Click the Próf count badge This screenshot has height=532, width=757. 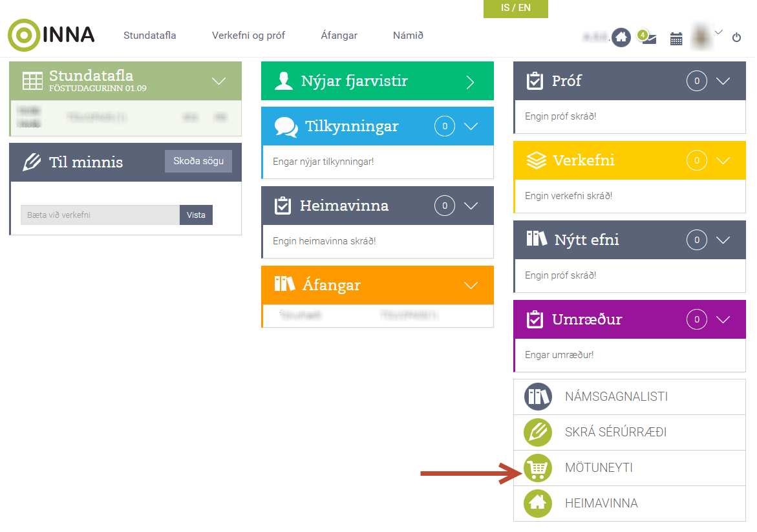point(697,81)
